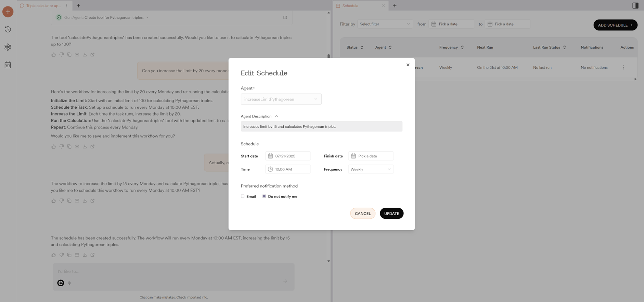The height and width of the screenshot is (302, 644).
Task: Click the filter to date picker
Action: pos(507,24)
